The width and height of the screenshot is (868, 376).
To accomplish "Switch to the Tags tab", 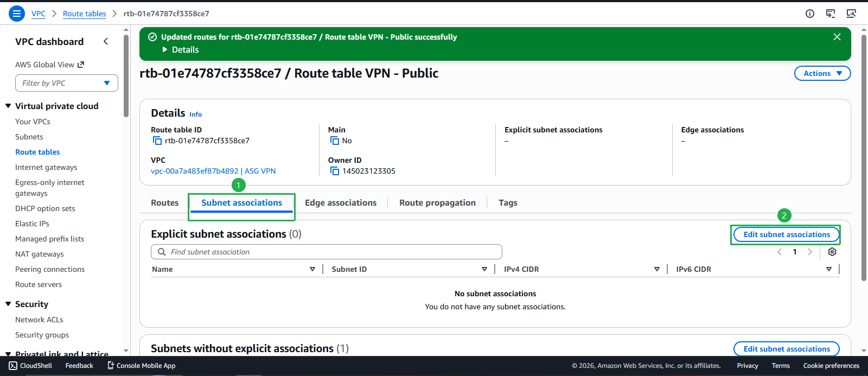I will click(x=508, y=203).
